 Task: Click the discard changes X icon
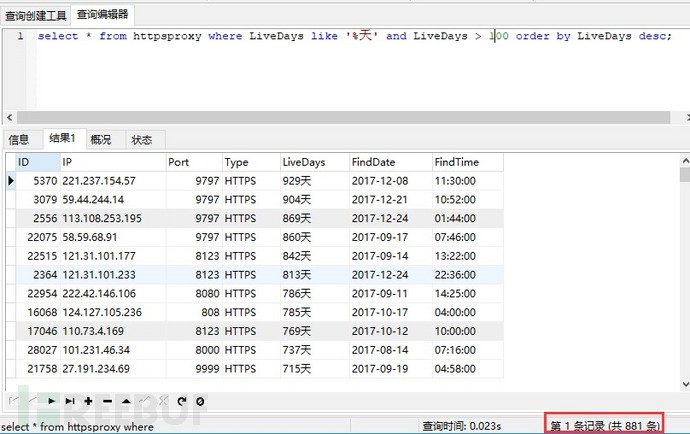pos(163,401)
